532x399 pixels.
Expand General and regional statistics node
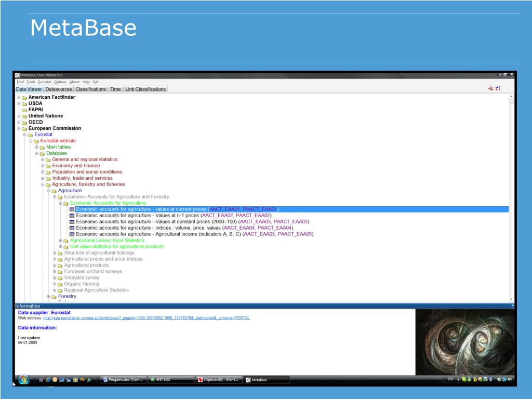[x=43, y=159]
